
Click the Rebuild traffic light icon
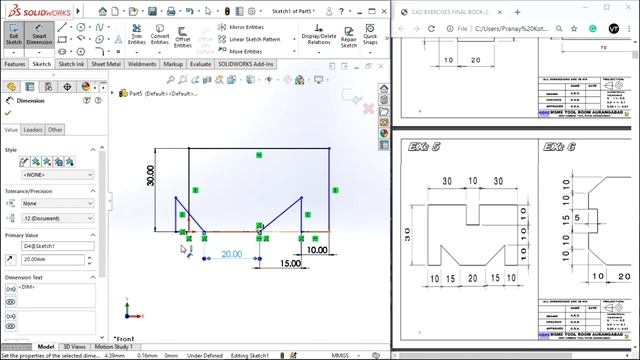[227, 11]
